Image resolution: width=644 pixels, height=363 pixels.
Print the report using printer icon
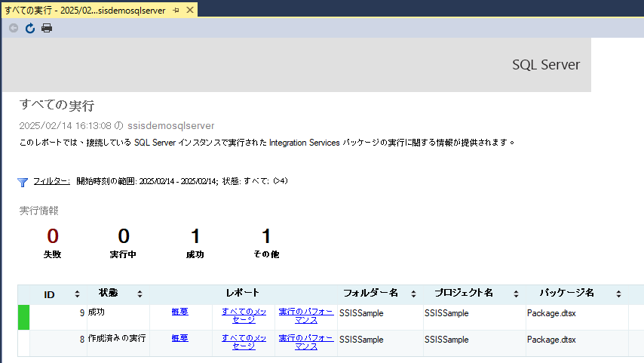[x=47, y=28]
